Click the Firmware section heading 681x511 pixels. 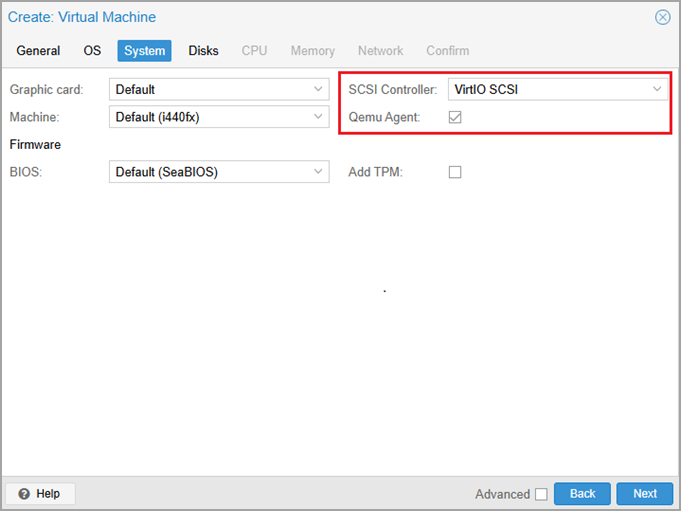tap(35, 145)
